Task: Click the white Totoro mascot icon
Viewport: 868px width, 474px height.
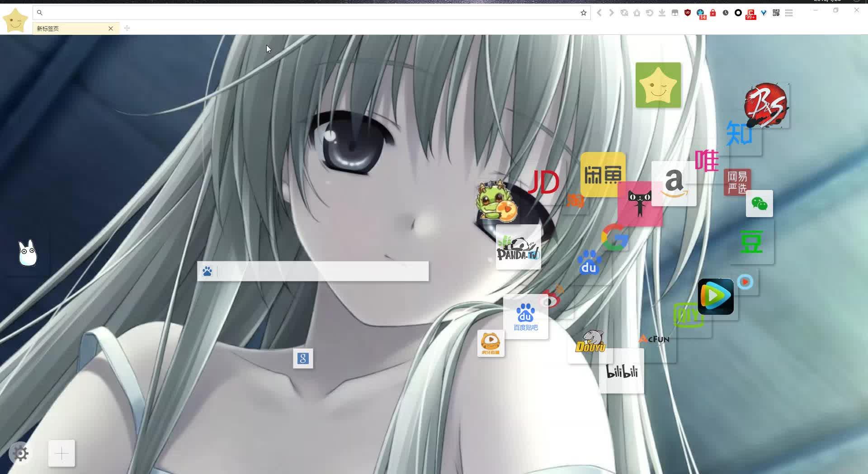Action: coord(28,253)
